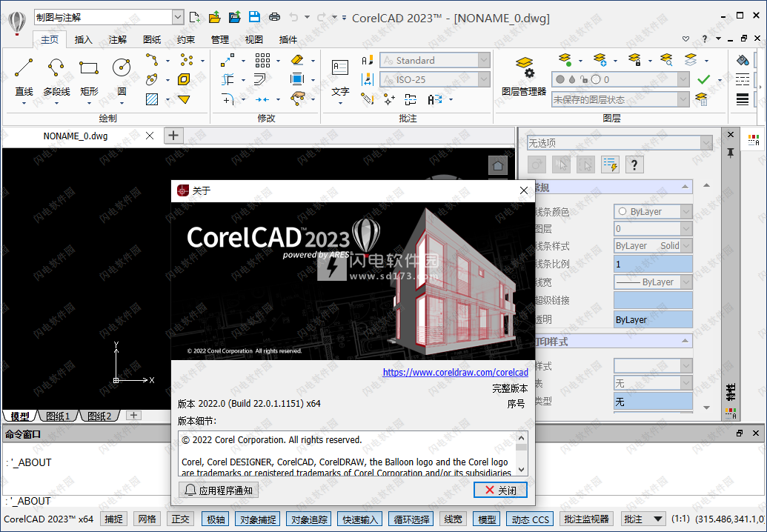Click the 线条比例 input field showing 1
This screenshot has height=532, width=767.
[x=653, y=264]
